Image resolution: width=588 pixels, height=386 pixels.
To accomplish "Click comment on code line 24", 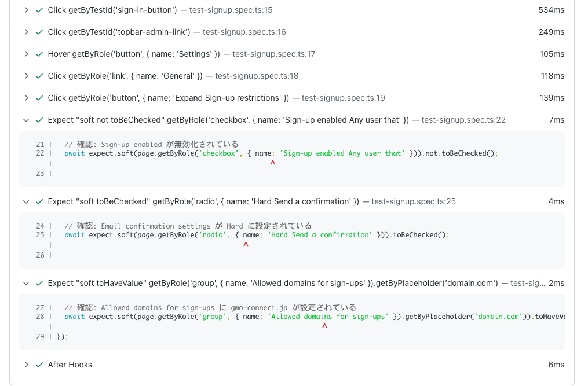I will tap(188, 226).
